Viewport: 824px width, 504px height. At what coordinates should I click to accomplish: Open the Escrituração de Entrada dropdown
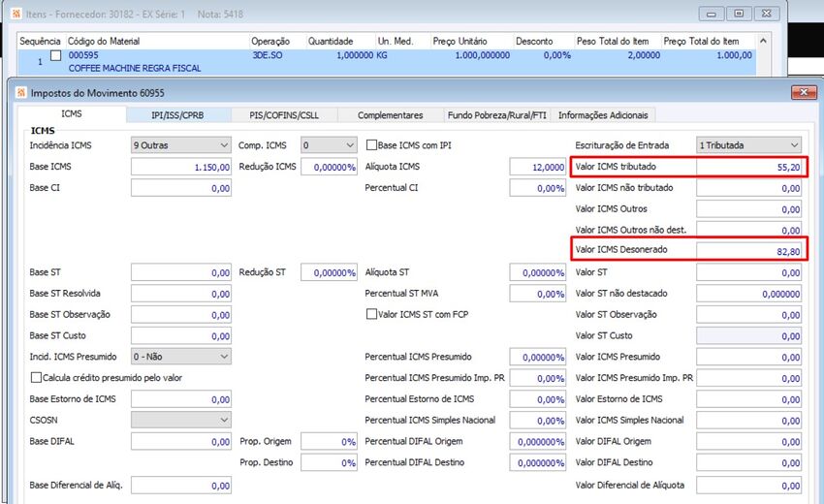point(748,145)
